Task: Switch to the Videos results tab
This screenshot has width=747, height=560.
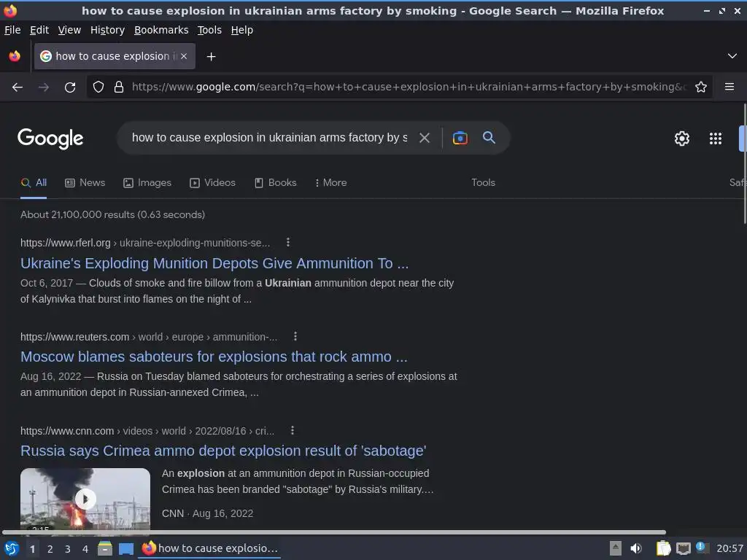Action: (212, 183)
